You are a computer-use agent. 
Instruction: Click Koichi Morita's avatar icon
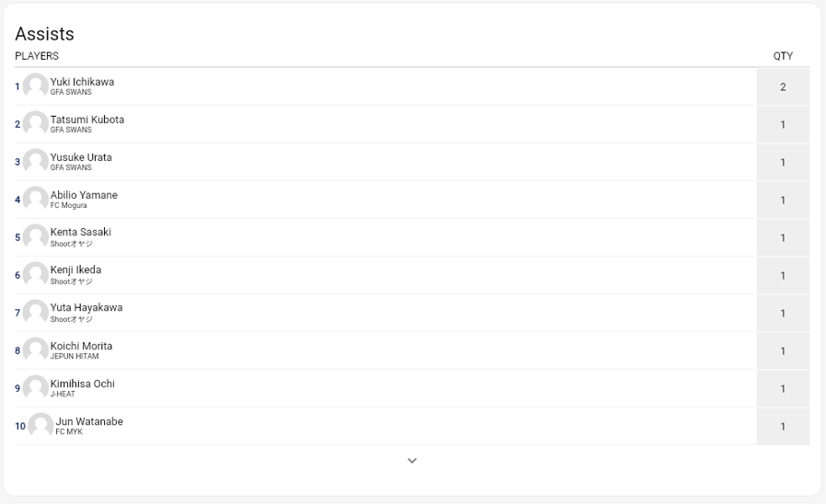pos(36,350)
